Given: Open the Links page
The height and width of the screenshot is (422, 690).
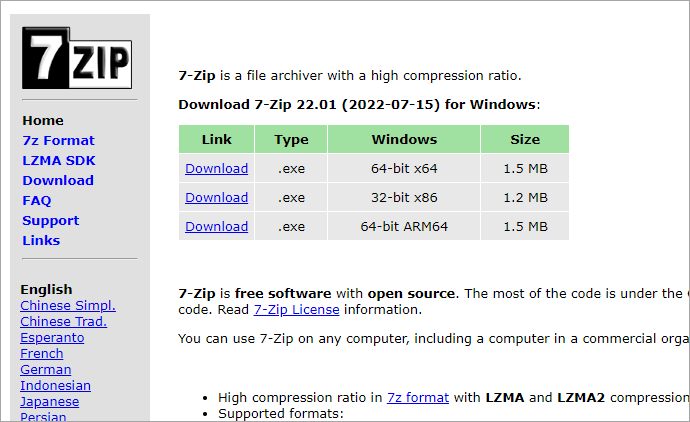Looking at the screenshot, I should tap(41, 240).
